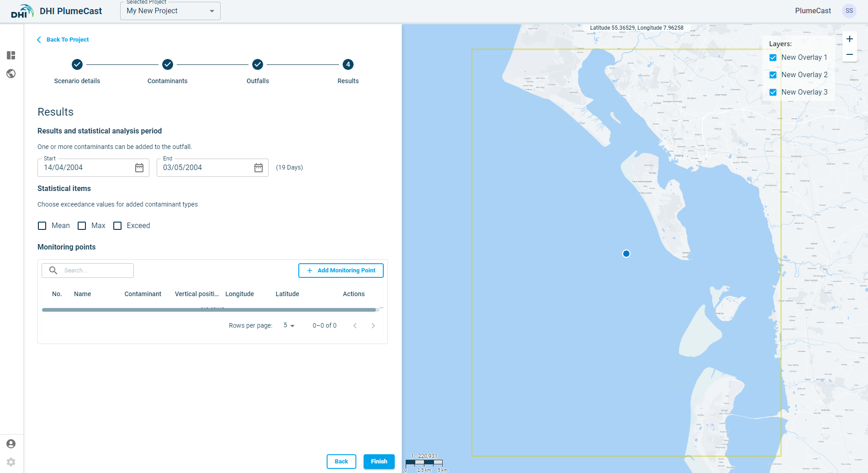Go to the Contaminants step

pyautogui.click(x=168, y=64)
